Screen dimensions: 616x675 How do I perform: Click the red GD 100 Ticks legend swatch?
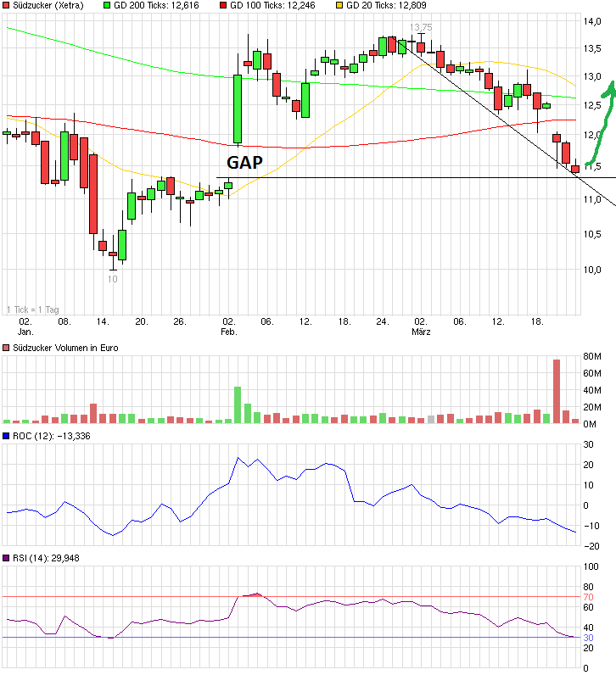coord(223,5)
